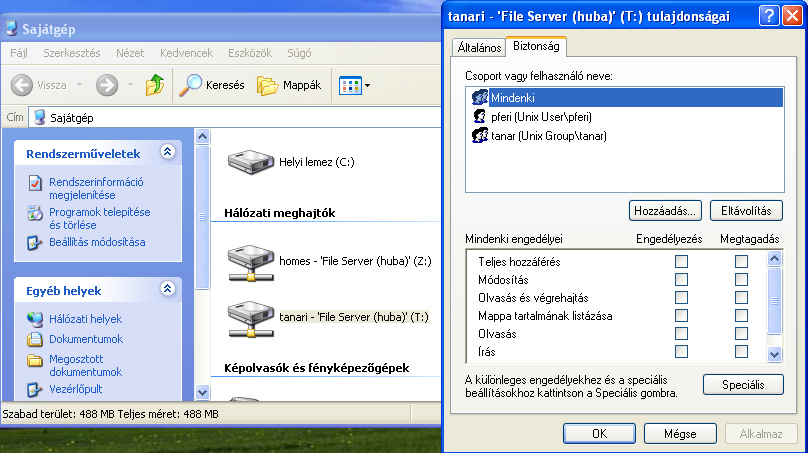Screen dimensions: 808x453
Task: Check Megtagadás box for Módosítás
Action: pyautogui.click(x=741, y=280)
